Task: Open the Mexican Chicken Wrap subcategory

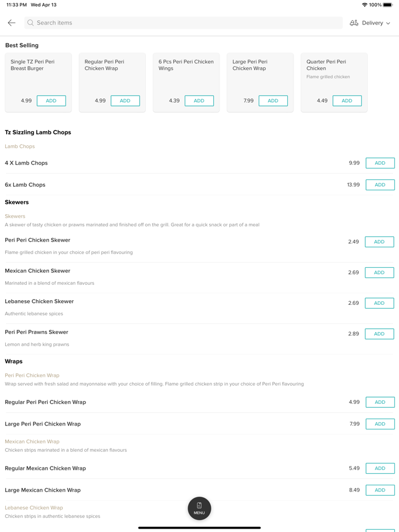Action: 32,441
